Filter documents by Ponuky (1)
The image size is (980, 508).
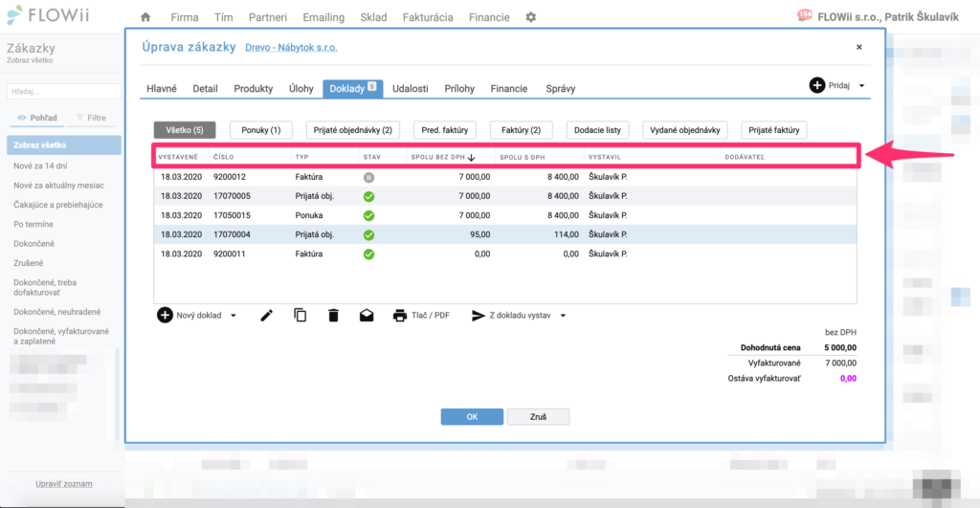point(260,130)
